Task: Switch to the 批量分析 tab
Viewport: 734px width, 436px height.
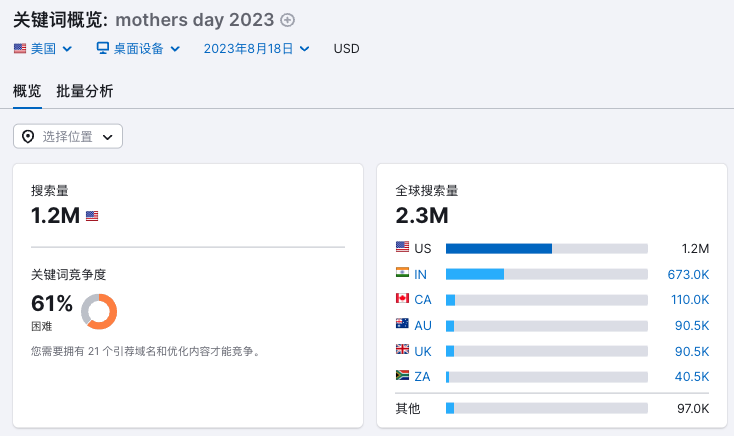Action: click(85, 91)
